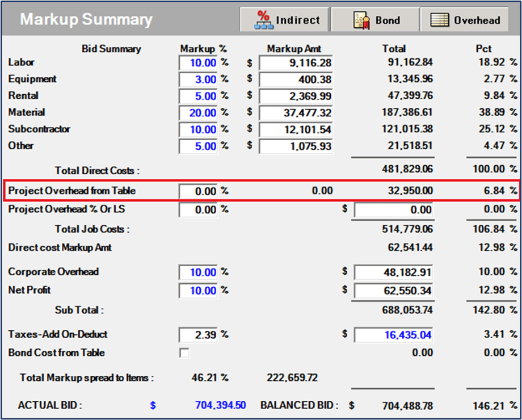The height and width of the screenshot is (420, 522).
Task: Click the Net Profit percent input
Action: click(x=198, y=291)
